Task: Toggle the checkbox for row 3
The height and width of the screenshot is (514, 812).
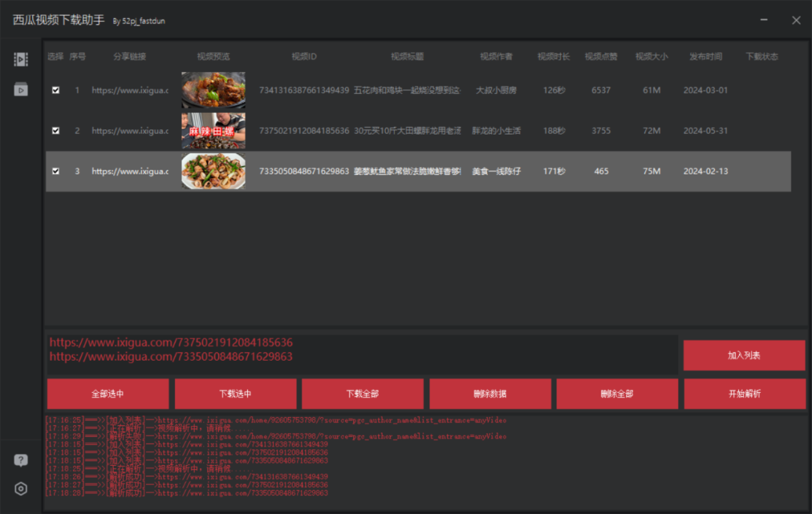Action: (56, 171)
